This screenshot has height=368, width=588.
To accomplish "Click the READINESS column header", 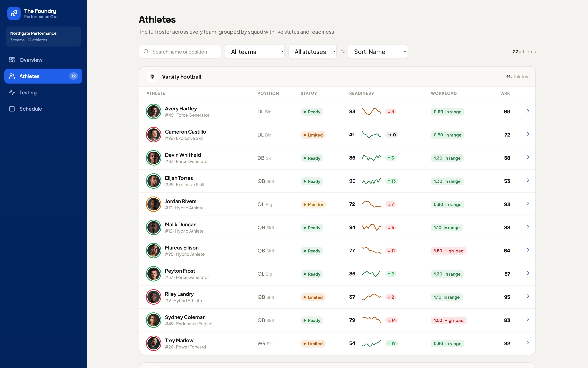I will click(361, 93).
